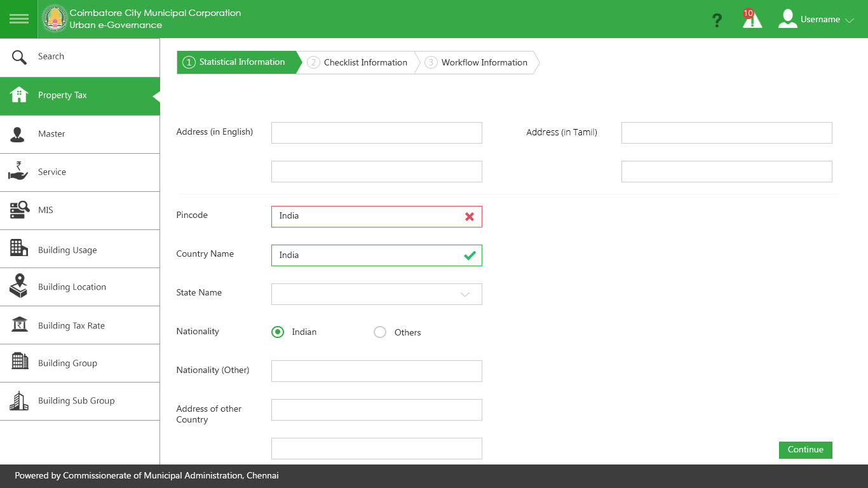Click the Address (in English) first field
The image size is (868, 488).
coord(376,133)
